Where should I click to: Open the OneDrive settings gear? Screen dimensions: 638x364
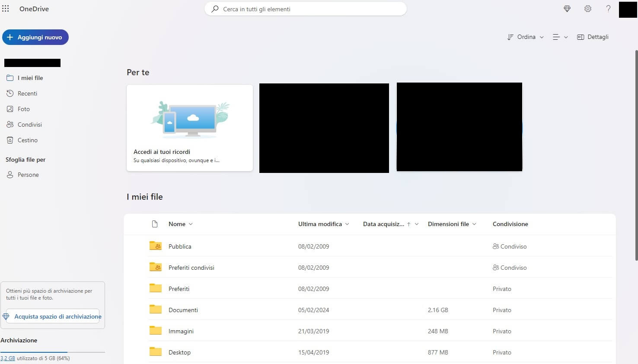pos(588,9)
